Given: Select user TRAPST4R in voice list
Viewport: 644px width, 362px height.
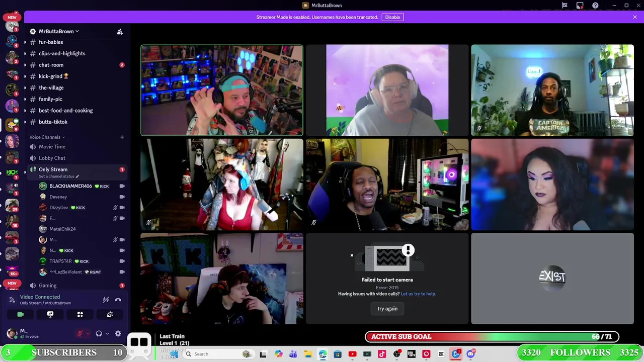Looking at the screenshot, I should pos(60,261).
